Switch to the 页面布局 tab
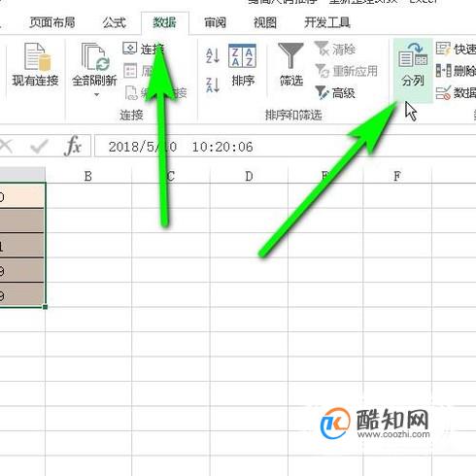This screenshot has height=476, width=476. click(52, 22)
